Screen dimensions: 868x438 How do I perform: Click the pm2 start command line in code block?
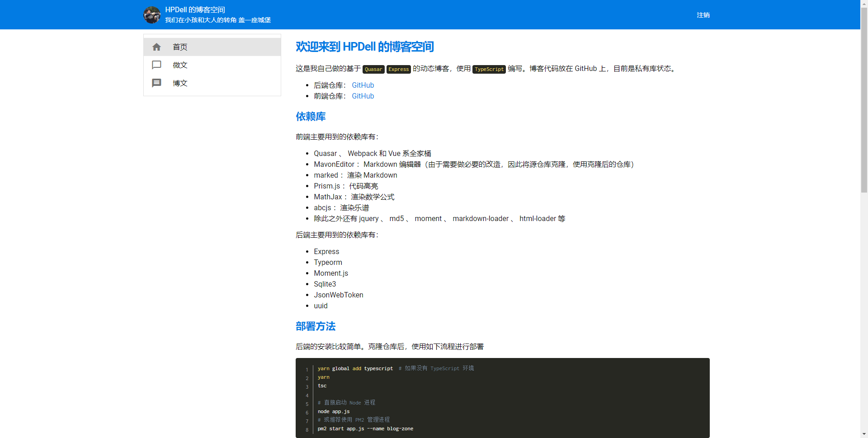[x=365, y=429]
